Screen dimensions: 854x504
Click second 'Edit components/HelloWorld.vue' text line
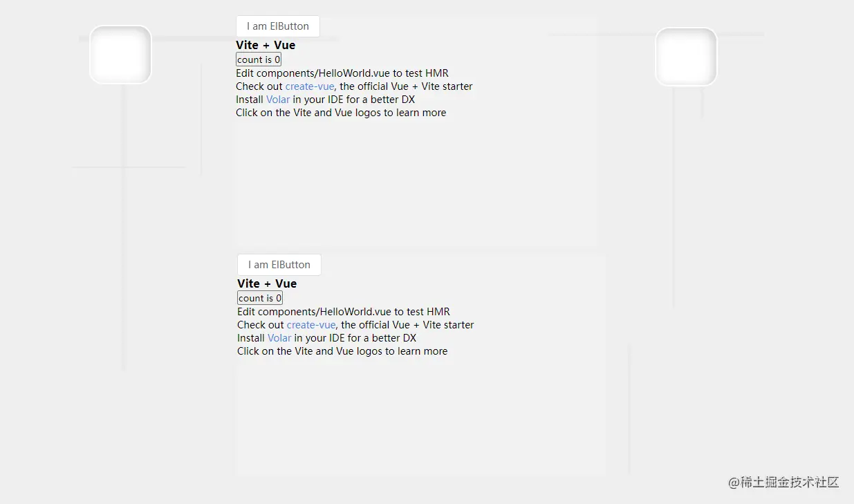coord(344,312)
